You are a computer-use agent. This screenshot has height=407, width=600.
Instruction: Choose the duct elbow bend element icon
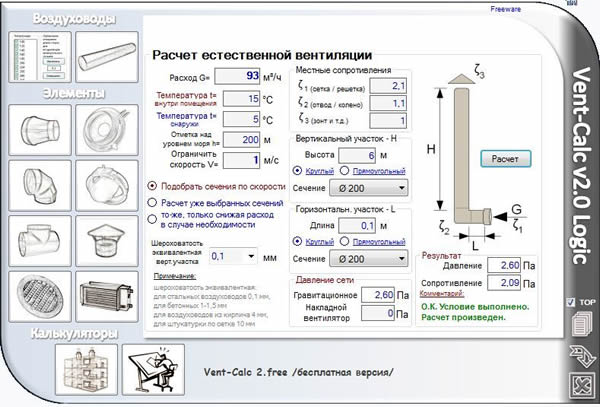pos(40,186)
